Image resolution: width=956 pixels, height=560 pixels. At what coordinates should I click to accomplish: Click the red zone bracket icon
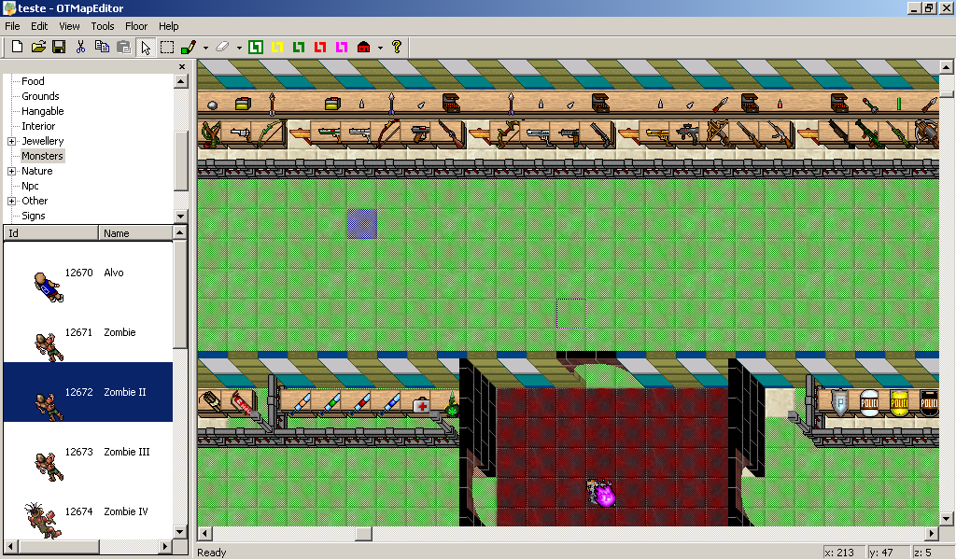click(x=320, y=47)
